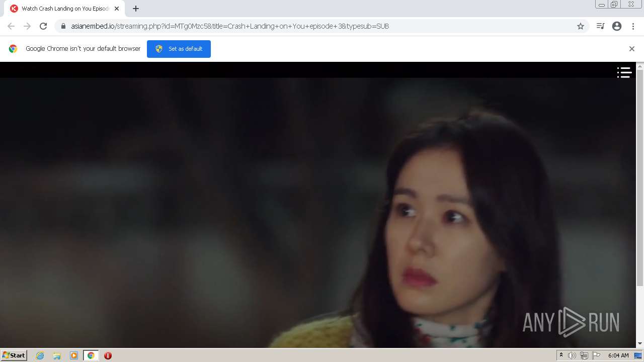The image size is (644, 362).
Task: Click the 6:04 AM system clock
Action: pyautogui.click(x=618, y=355)
